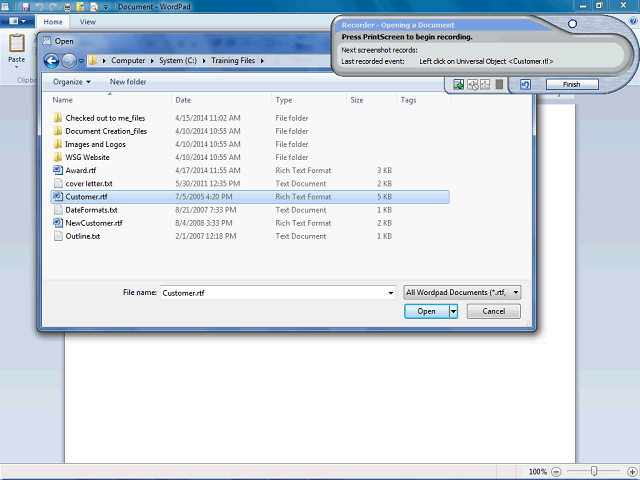The height and width of the screenshot is (480, 640).
Task: Click the Undo icon in WordPad title bar
Action: tap(39, 7)
